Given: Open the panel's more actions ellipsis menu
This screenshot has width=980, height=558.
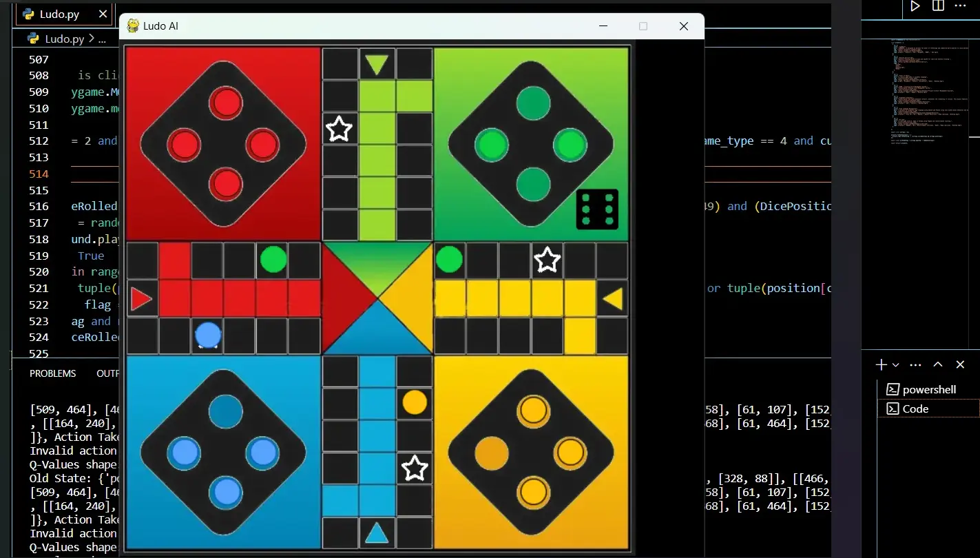Looking at the screenshot, I should 915,364.
